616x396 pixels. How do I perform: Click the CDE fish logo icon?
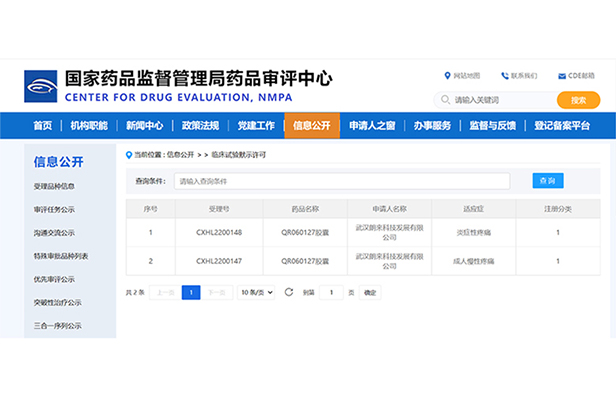pyautogui.click(x=40, y=86)
